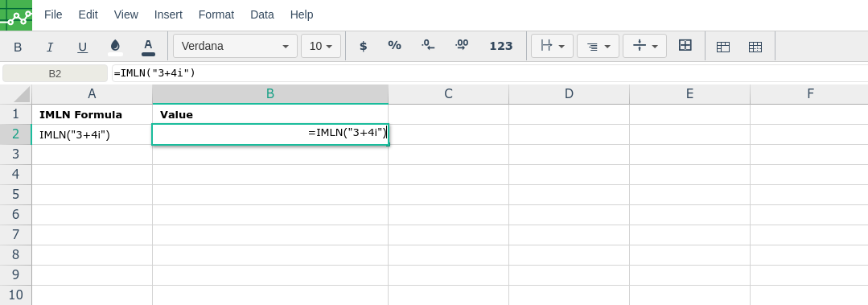Apply currency format with dollar icon
Image resolution: width=868 pixels, height=305 pixels.
[x=363, y=46]
